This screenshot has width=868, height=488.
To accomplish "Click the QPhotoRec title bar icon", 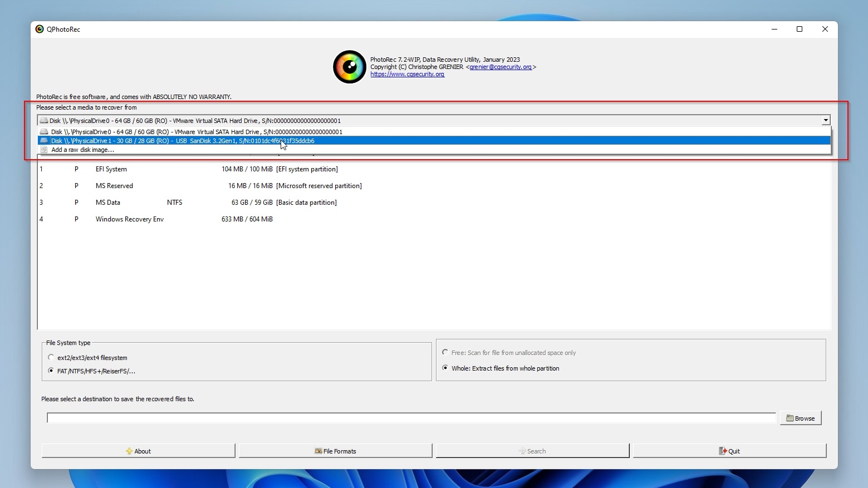I will pos(39,29).
